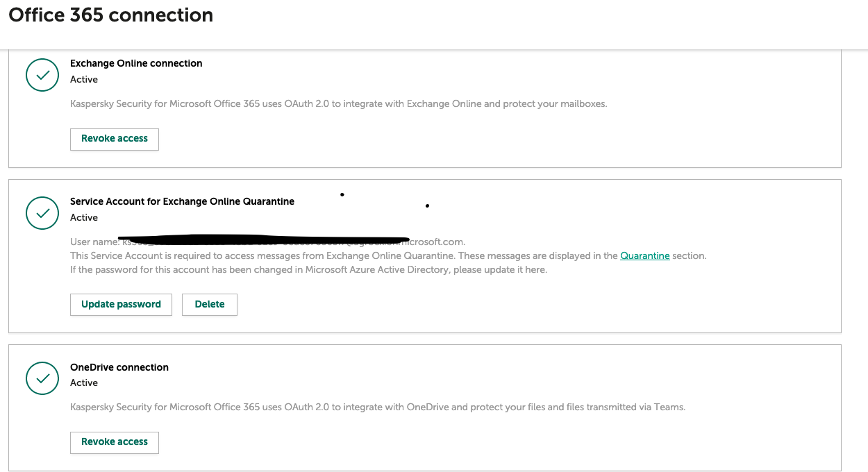Image resolution: width=868 pixels, height=472 pixels.
Task: Revoke access for Exchange Online connection
Action: pos(115,139)
